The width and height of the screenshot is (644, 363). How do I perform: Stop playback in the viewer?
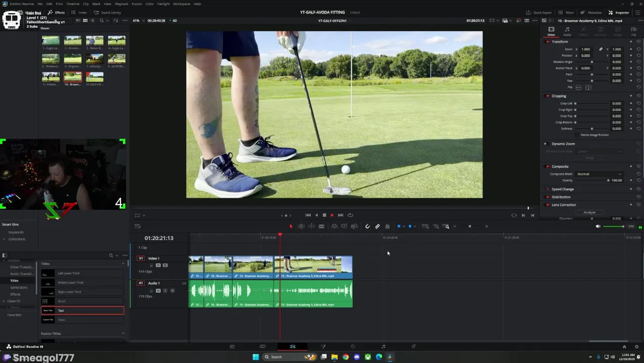click(x=324, y=215)
